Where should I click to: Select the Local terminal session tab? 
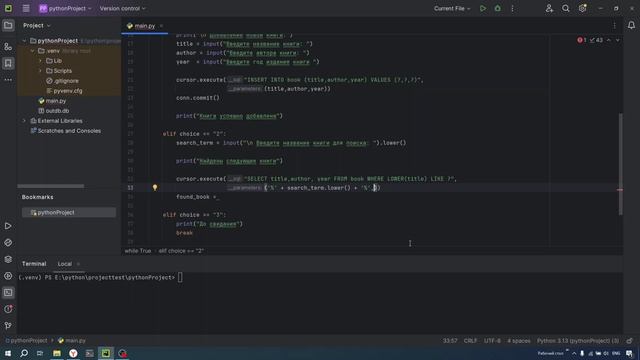pos(64,264)
